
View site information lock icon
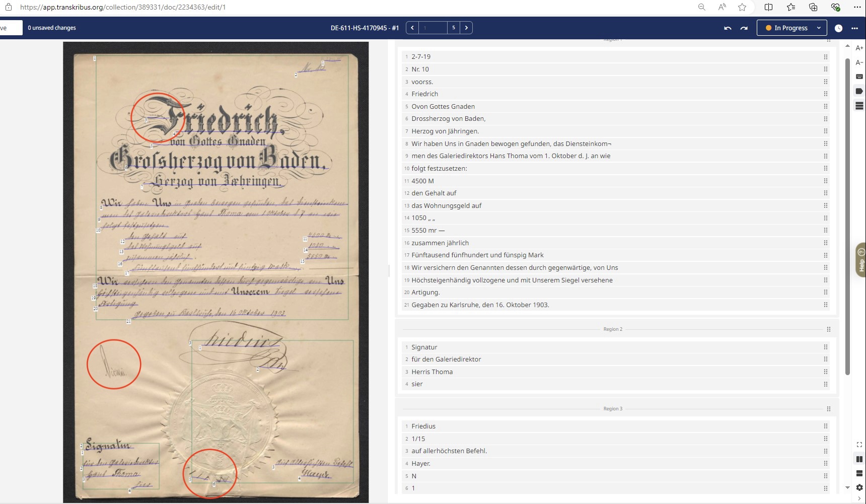(x=9, y=7)
